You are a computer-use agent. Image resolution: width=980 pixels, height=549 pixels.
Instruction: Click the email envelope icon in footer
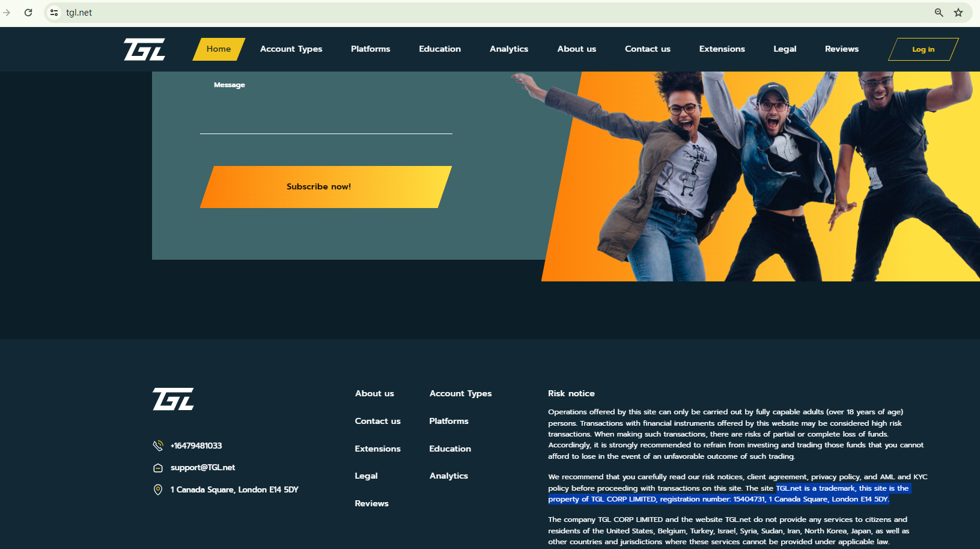pos(158,468)
